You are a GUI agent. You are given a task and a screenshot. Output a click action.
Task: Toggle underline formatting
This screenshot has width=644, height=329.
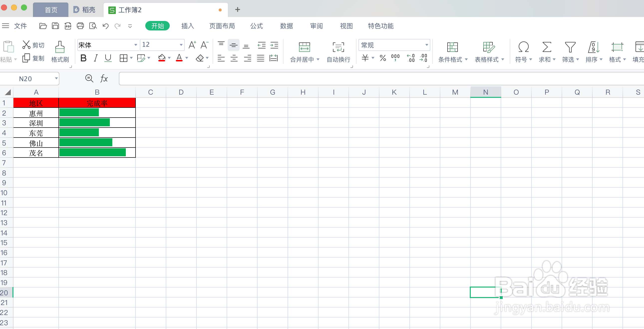[x=108, y=58]
